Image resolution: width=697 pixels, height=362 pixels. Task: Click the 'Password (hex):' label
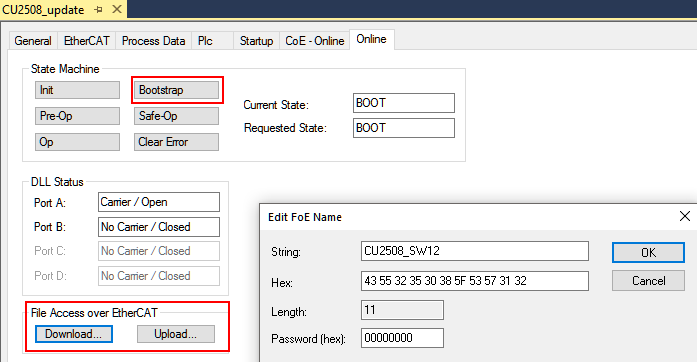[308, 339]
